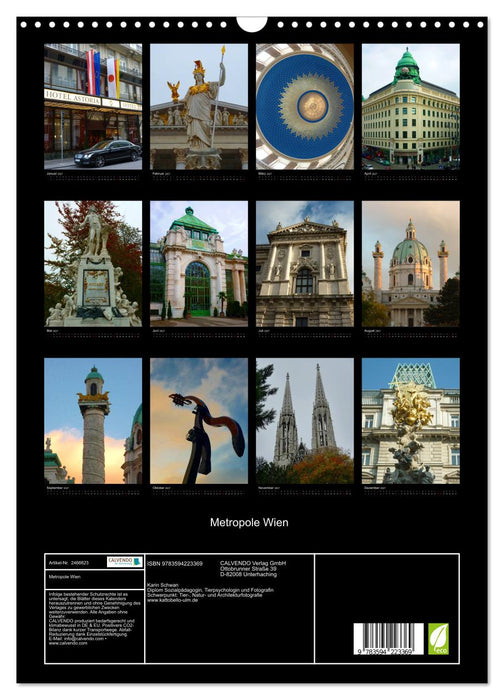This screenshot has width=504, height=700.
Task: Click small 'Metropole Wien' label in info box
Action: coord(65,577)
